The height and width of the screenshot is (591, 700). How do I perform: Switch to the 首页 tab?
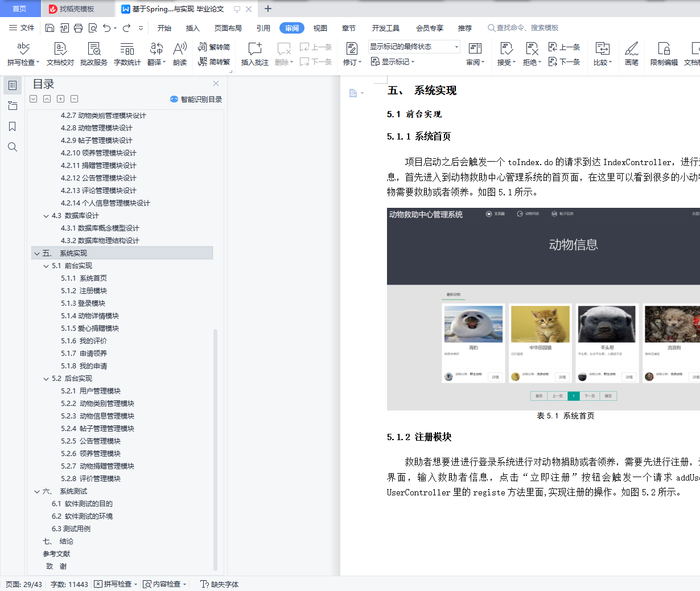(x=19, y=9)
